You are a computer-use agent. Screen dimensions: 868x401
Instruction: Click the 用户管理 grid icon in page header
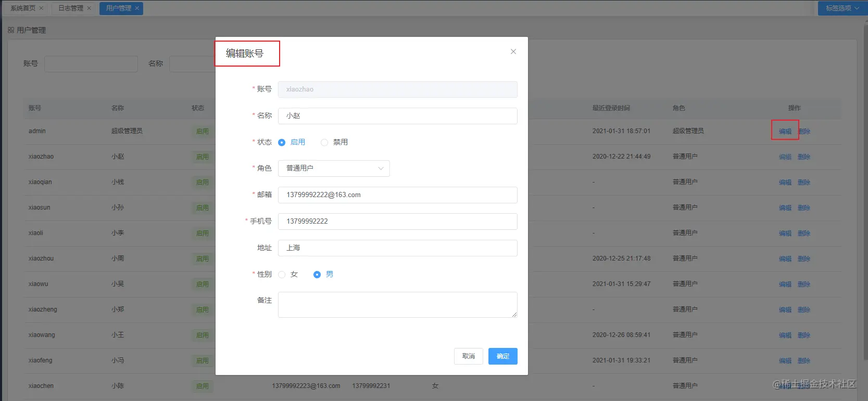[x=11, y=30]
